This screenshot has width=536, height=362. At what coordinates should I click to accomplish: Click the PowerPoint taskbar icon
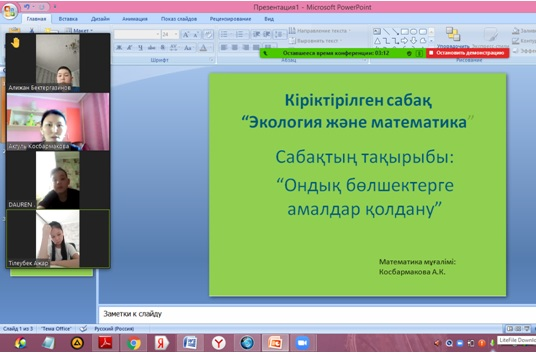[275, 343]
